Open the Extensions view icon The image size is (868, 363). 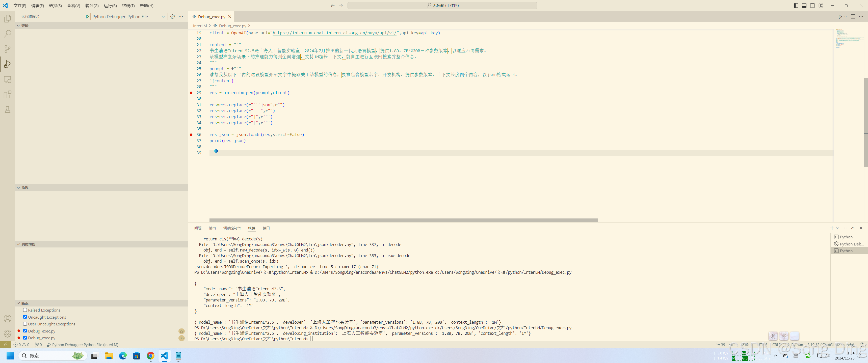[x=7, y=95]
